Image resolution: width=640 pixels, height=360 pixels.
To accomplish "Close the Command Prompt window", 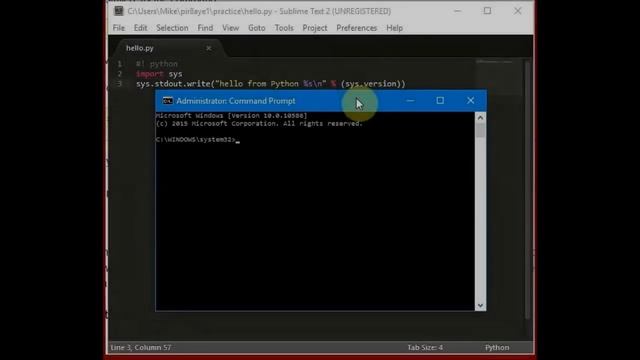I will [x=471, y=100].
